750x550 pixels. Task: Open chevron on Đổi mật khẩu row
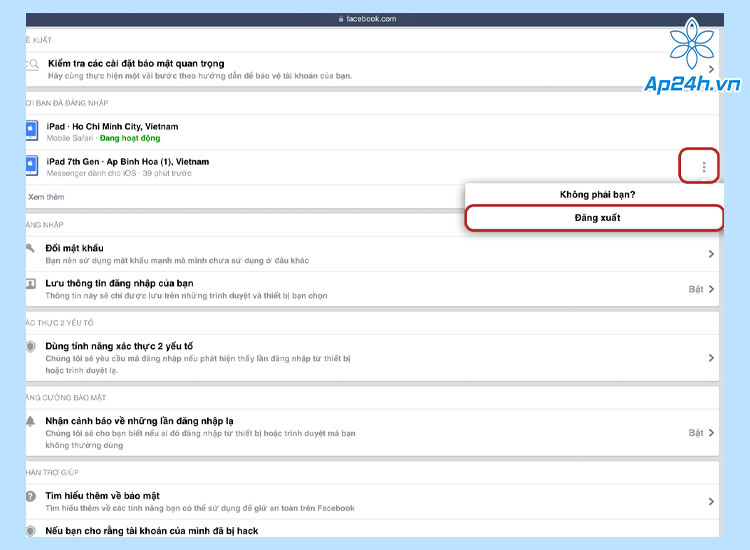(x=711, y=254)
